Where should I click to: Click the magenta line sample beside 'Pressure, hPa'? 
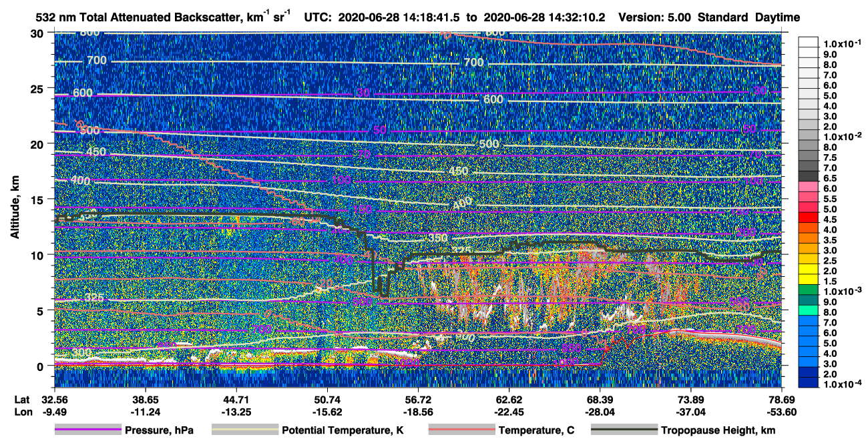pyautogui.click(x=87, y=430)
